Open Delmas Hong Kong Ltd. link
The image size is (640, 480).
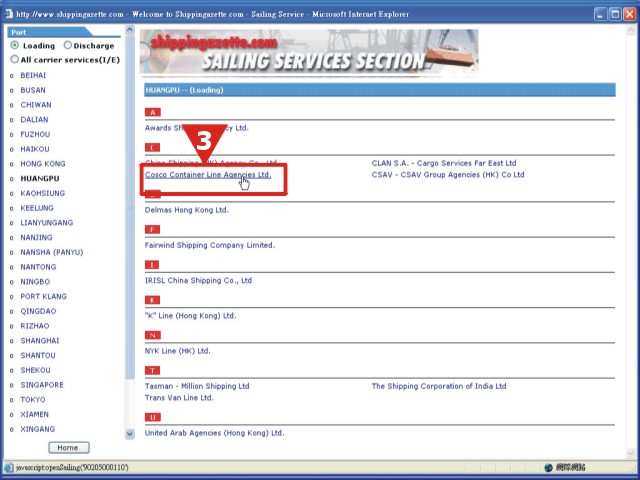(187, 210)
